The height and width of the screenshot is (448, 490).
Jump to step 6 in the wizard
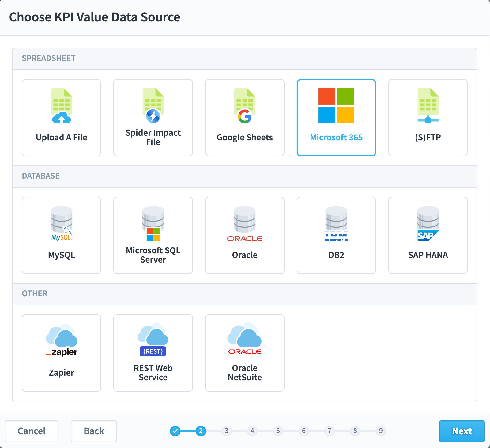[x=304, y=431]
